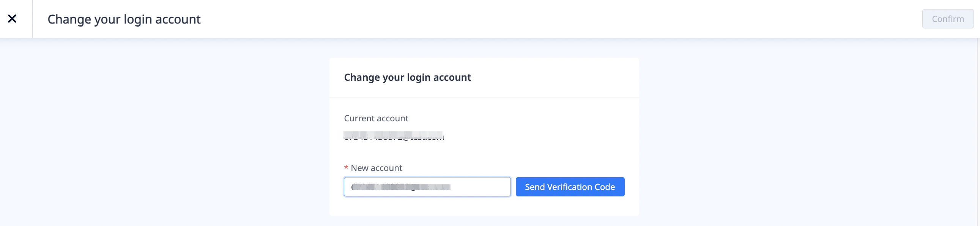Click card whitespace right of Current account label
Screen dimensions: 980x226
pos(533,119)
